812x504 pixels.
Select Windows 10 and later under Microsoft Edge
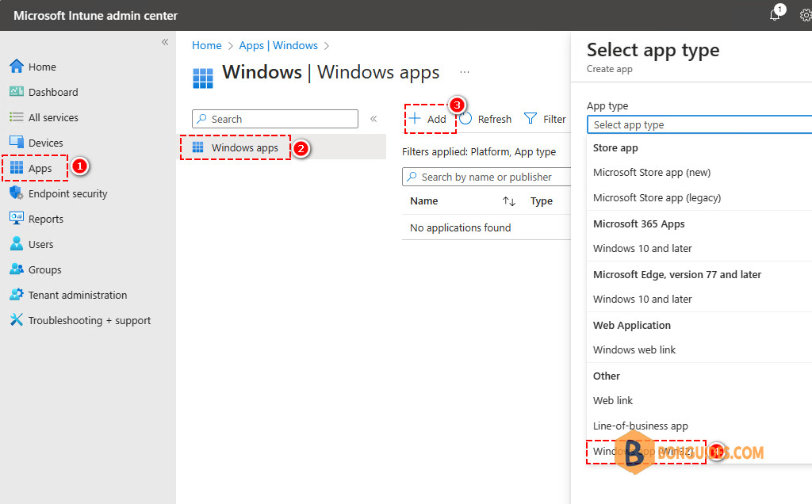(642, 299)
